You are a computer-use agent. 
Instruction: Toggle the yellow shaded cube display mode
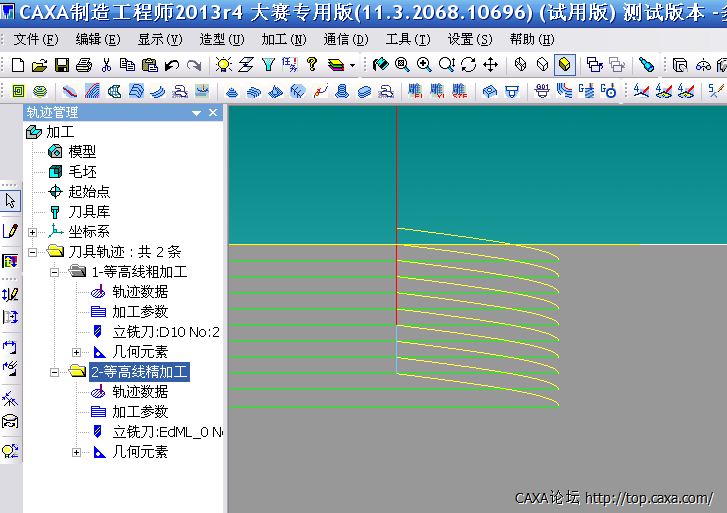click(x=564, y=64)
